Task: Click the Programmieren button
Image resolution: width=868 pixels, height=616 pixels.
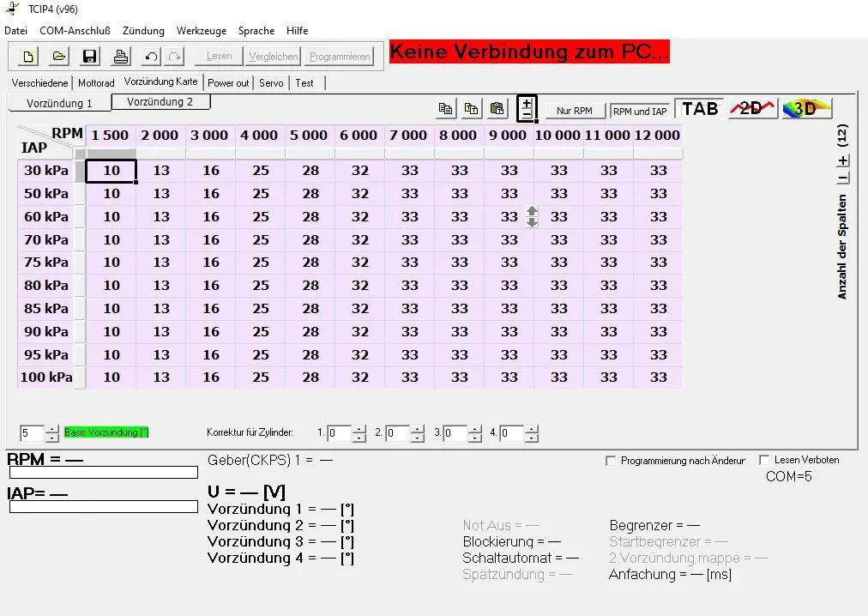Action: click(x=340, y=57)
